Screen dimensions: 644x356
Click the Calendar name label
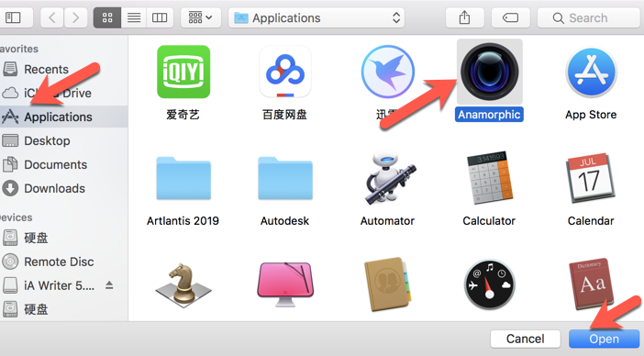[x=591, y=220]
